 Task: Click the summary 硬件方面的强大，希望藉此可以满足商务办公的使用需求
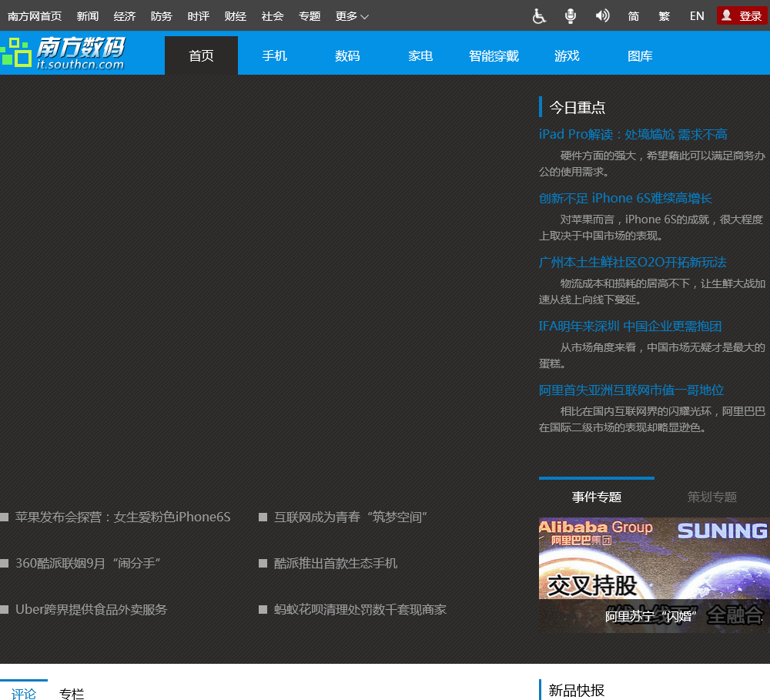pos(652,163)
